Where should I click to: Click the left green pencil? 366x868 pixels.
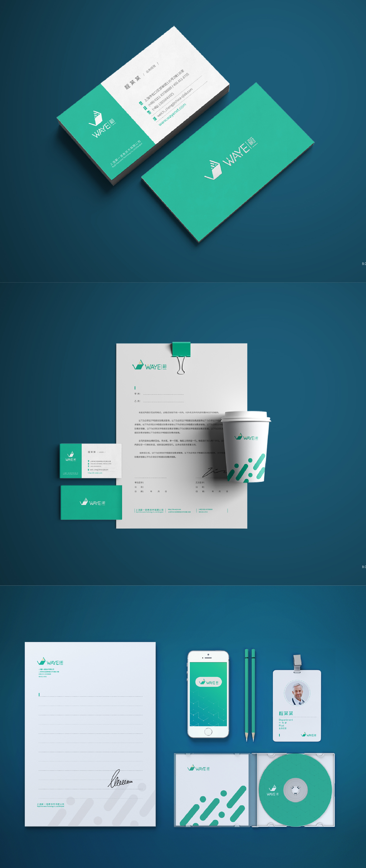point(247,695)
